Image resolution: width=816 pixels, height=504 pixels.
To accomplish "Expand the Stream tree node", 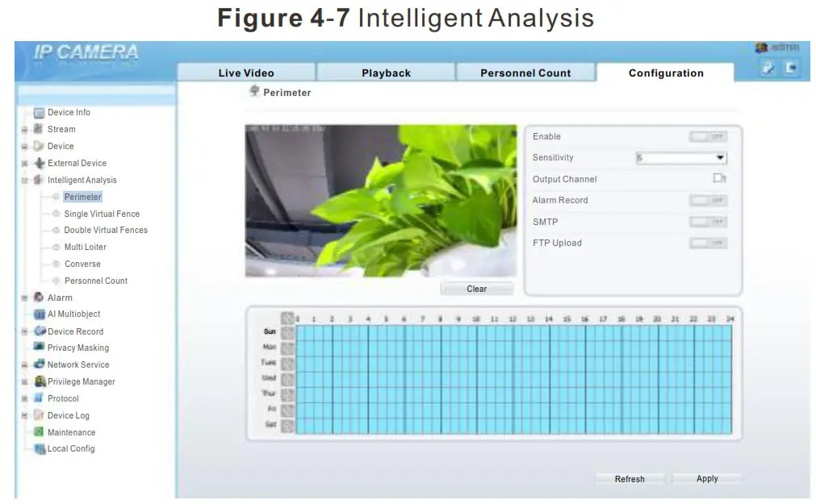I will pyautogui.click(x=24, y=130).
